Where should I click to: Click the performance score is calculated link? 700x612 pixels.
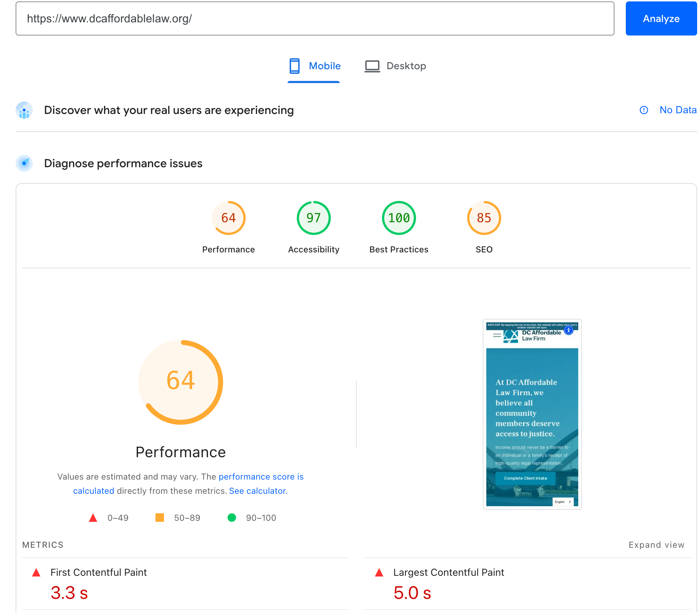(x=261, y=476)
